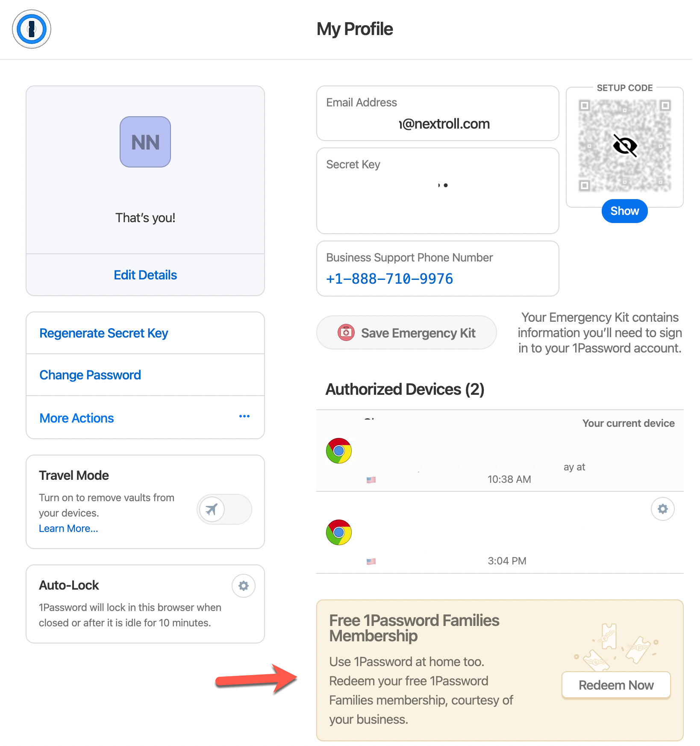Click the NN avatar placeholder
The width and height of the screenshot is (700, 746).
[x=145, y=142]
